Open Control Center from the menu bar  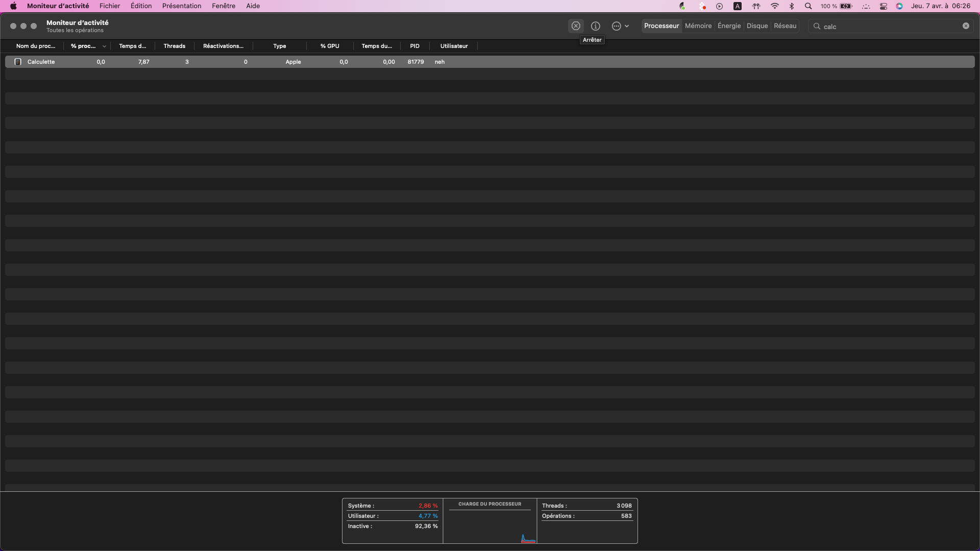[883, 6]
